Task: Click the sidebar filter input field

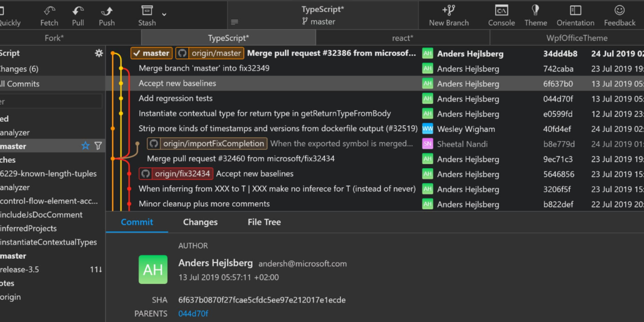Action: coord(51,101)
